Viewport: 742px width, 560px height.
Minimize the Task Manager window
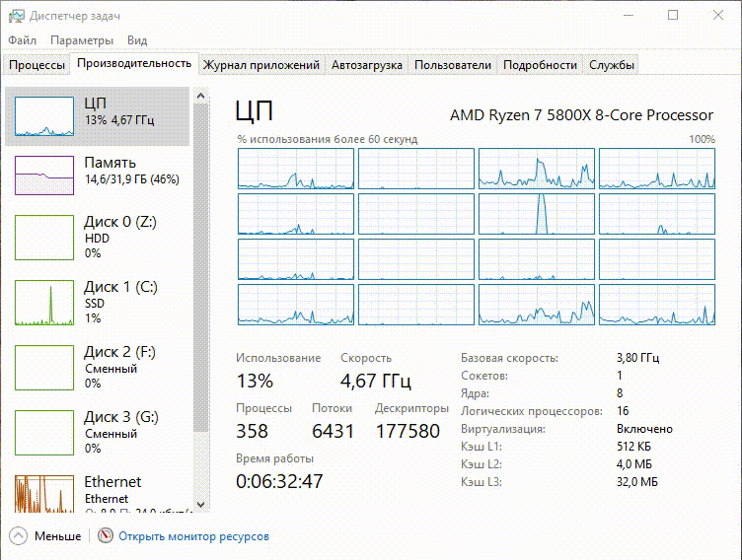(x=628, y=15)
